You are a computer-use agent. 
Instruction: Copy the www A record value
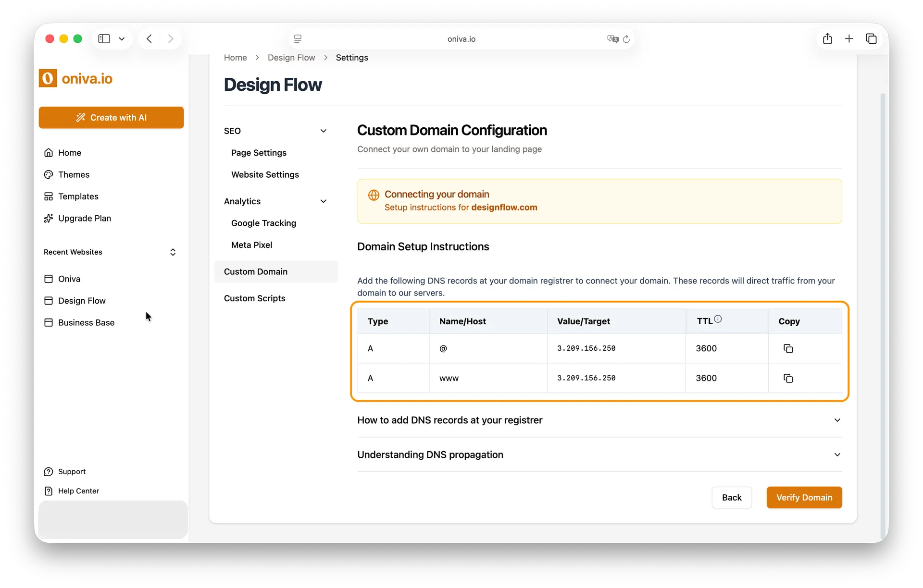click(788, 378)
